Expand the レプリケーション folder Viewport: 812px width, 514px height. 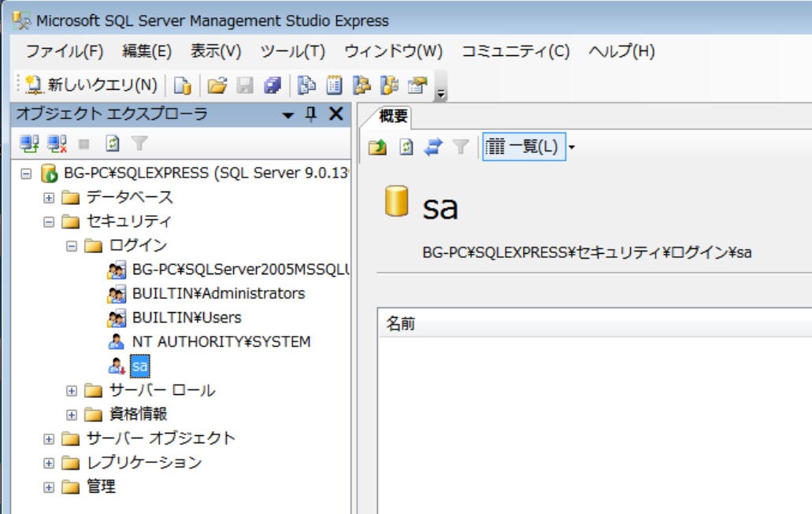point(49,464)
